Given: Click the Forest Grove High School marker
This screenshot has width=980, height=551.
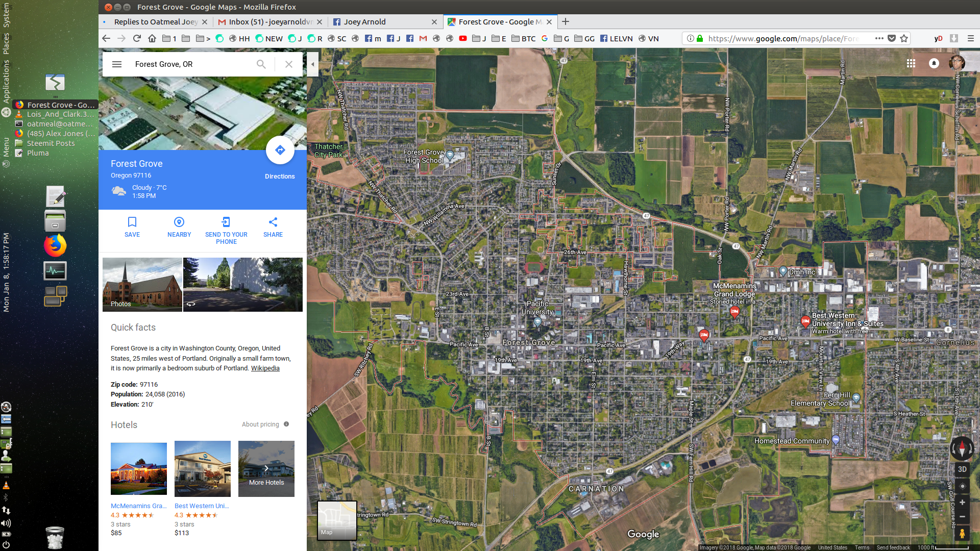Looking at the screenshot, I should (450, 155).
